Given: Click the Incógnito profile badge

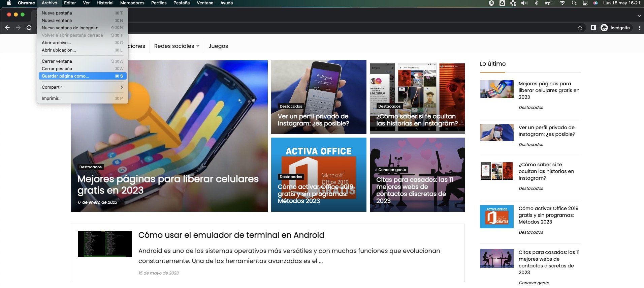Looking at the screenshot, I should (x=616, y=28).
